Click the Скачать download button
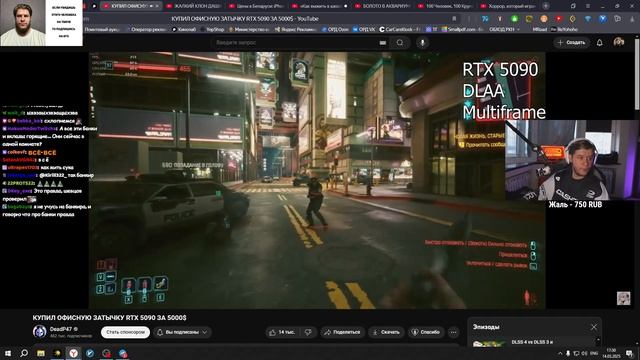Viewport: 640px width, 360px height. (386, 332)
